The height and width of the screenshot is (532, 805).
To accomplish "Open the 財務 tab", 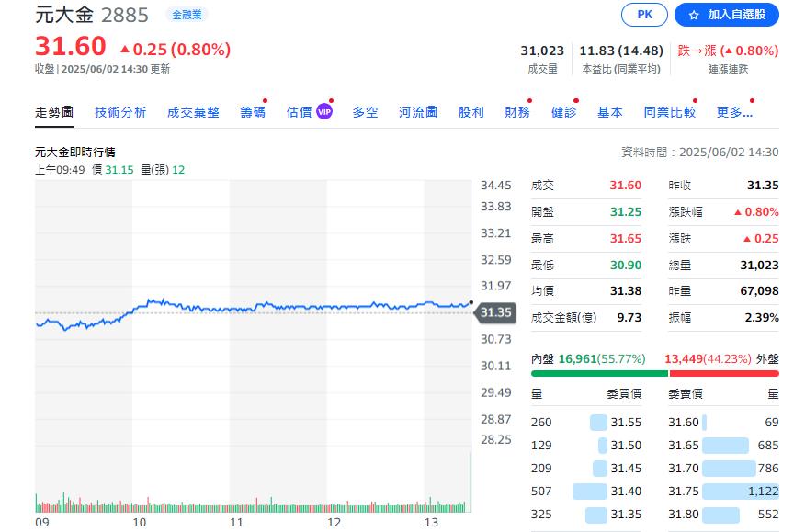I will [x=517, y=112].
